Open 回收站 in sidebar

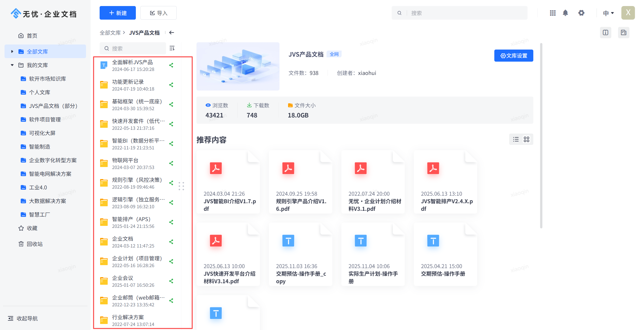pos(34,244)
